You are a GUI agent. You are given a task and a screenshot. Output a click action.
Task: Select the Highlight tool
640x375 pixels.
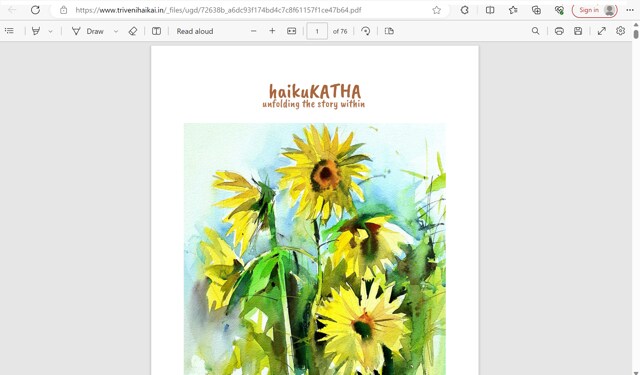coord(36,31)
